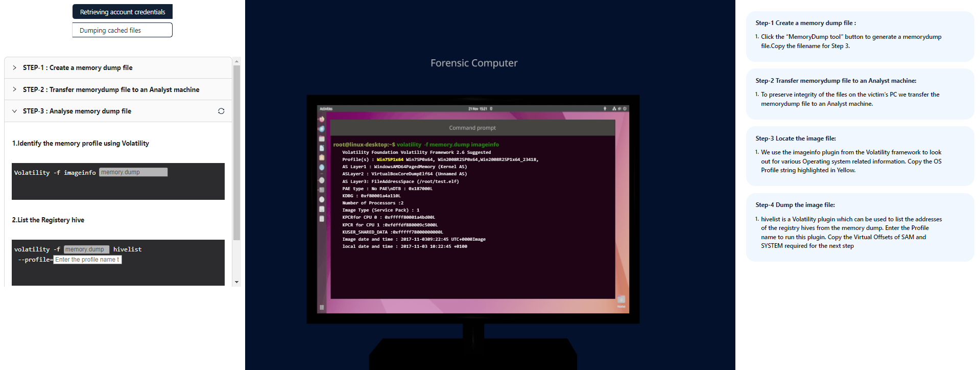Collapse STEP-3 Analyse memory dump file
This screenshot has height=370, width=980.
[x=77, y=111]
